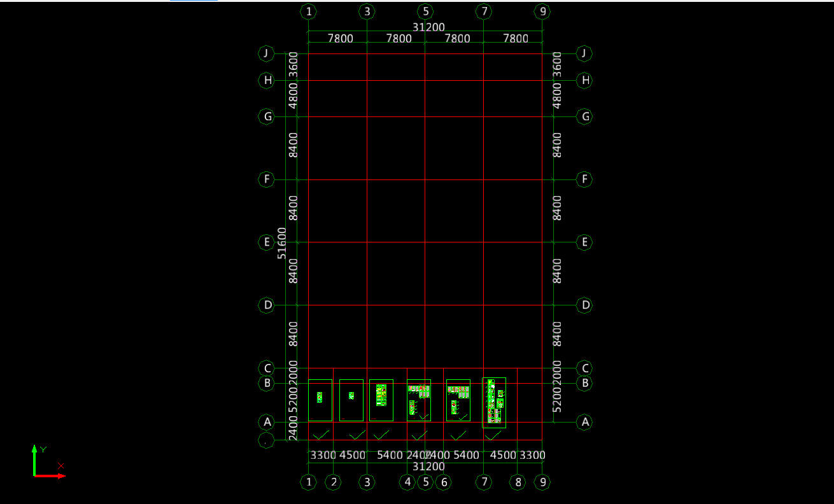Pick right-side axis bubble D
The width and height of the screenshot is (834, 504).
(584, 305)
